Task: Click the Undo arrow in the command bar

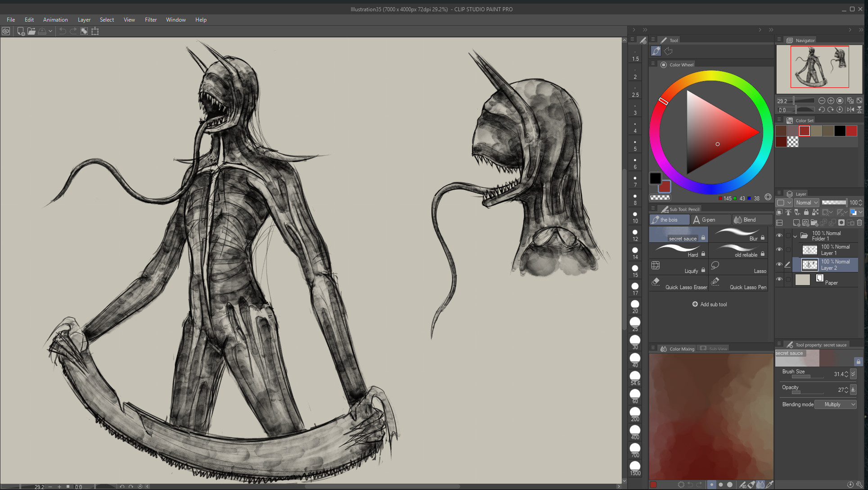Action: 63,31
